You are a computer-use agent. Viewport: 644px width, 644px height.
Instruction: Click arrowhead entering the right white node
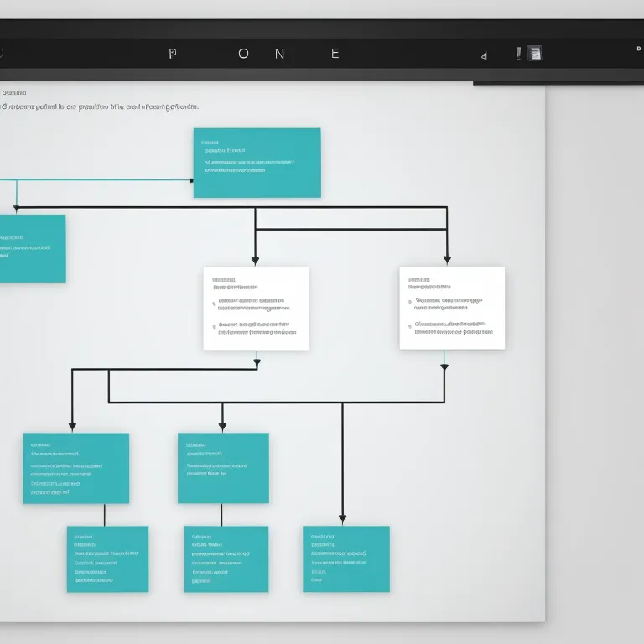447,260
